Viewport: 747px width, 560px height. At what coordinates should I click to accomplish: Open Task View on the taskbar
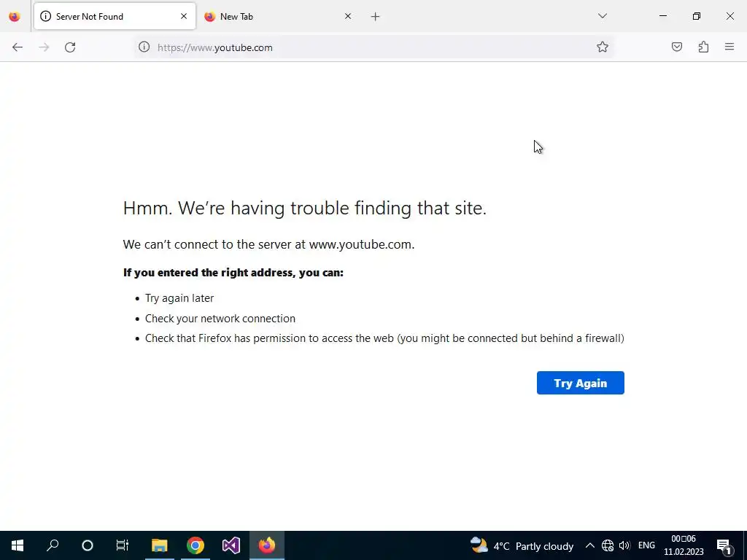point(123,545)
